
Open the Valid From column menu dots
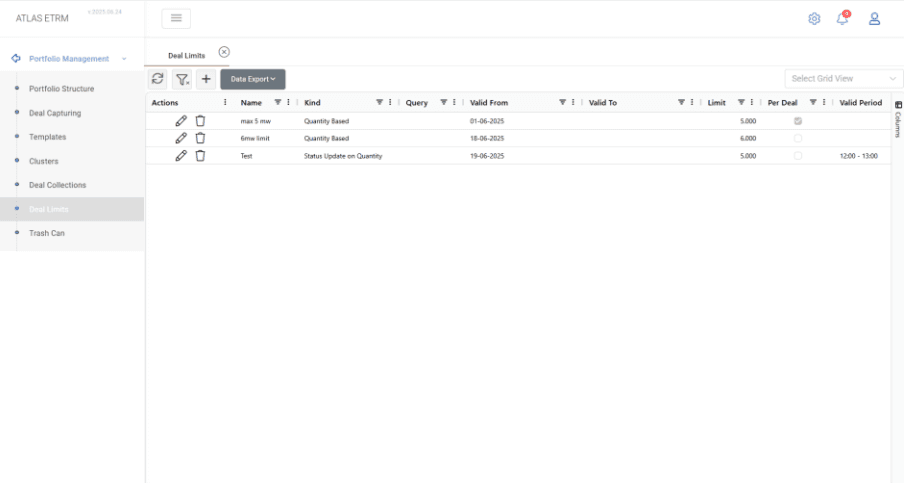[573, 102]
